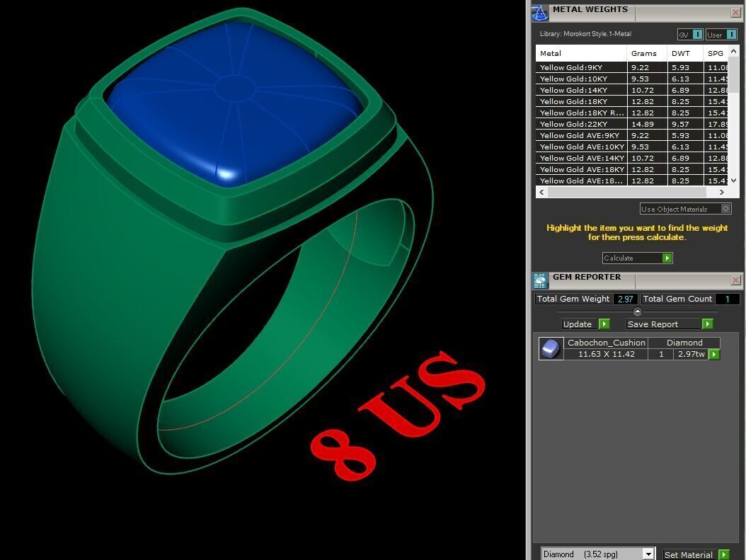Select the Yellow Gold AVE:18KY row

click(x=632, y=169)
